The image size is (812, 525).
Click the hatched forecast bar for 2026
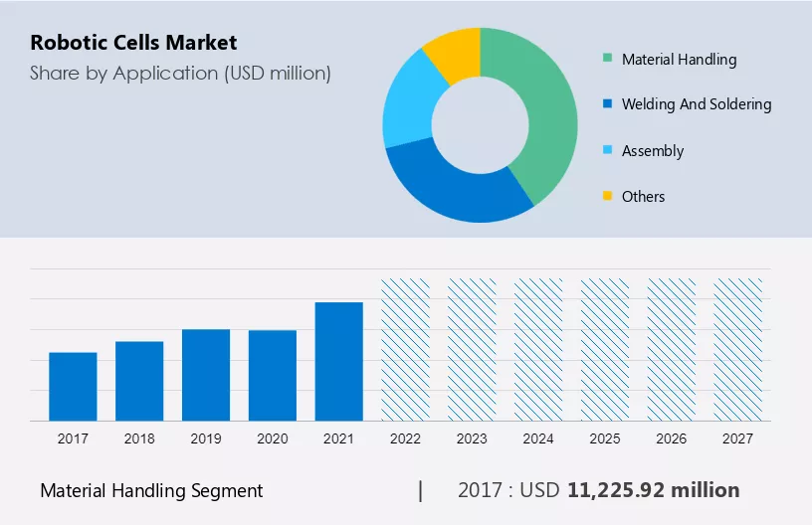tap(671, 350)
